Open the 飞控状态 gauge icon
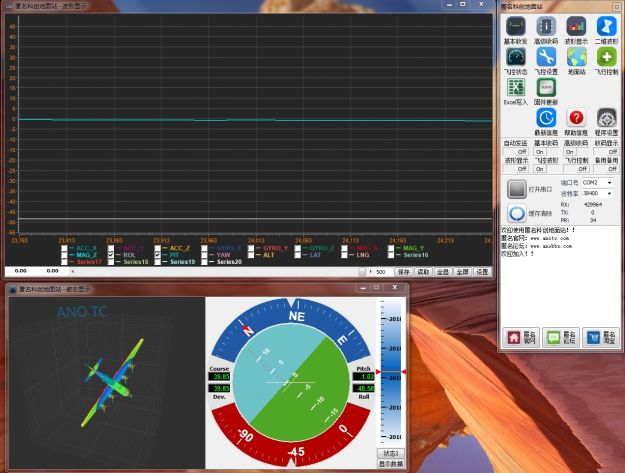The image size is (625, 473). click(x=515, y=57)
